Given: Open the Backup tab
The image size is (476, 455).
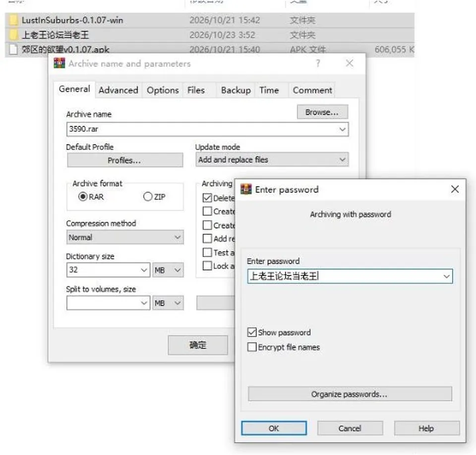Looking at the screenshot, I should (x=236, y=90).
